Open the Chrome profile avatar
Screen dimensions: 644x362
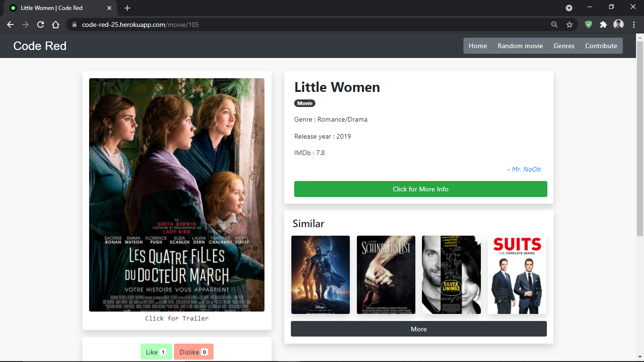point(619,25)
